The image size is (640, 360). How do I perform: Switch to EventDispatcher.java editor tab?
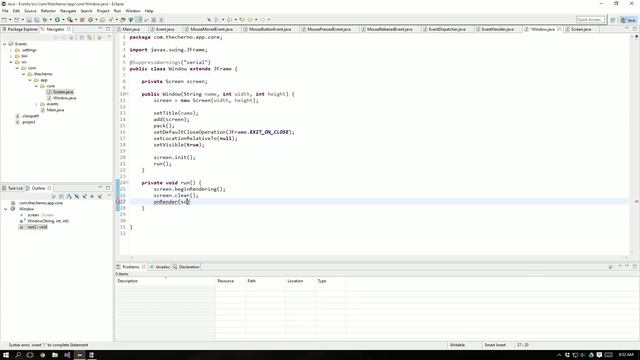447,29
